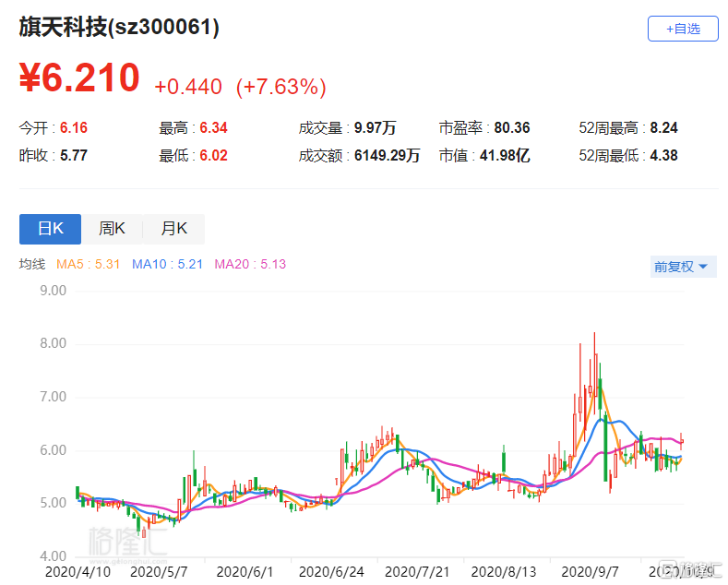Click the MA20 : 5.13 legend

pyautogui.click(x=250, y=264)
